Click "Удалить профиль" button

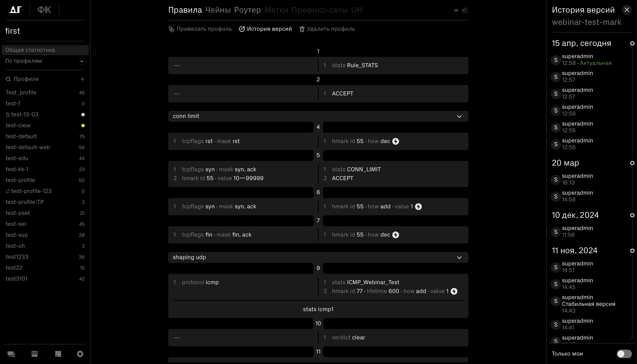327,29
